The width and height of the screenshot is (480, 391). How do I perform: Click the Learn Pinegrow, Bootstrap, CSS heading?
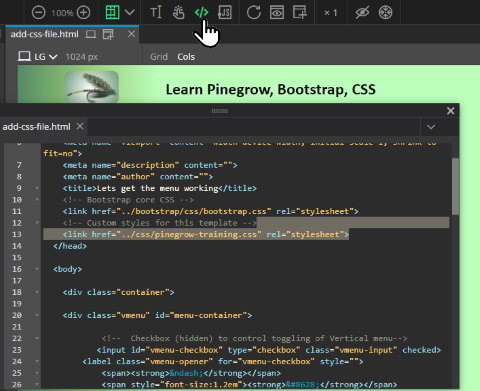(x=271, y=89)
